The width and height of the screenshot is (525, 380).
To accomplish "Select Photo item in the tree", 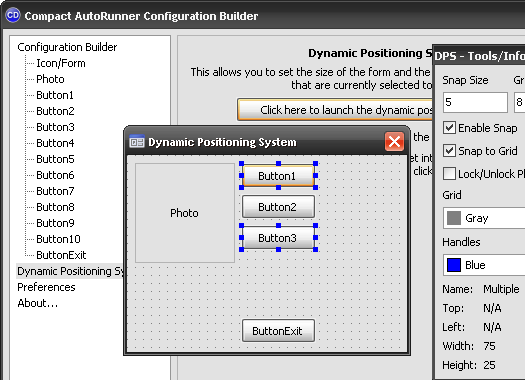I will click(x=50, y=79).
